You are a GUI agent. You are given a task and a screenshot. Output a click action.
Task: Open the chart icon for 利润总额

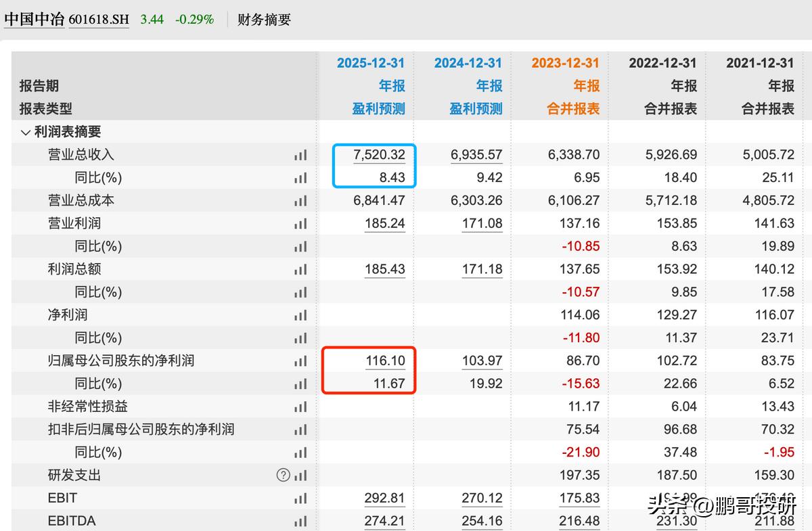(x=300, y=269)
